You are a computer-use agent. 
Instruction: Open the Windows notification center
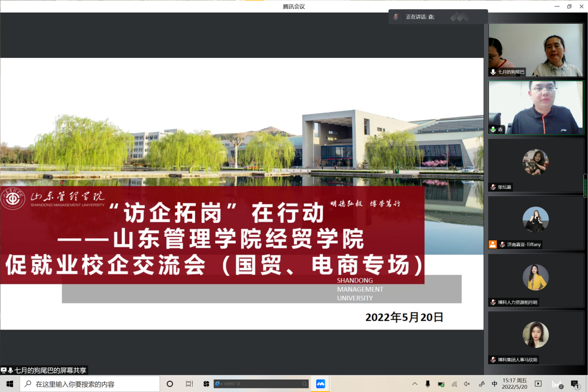575,384
